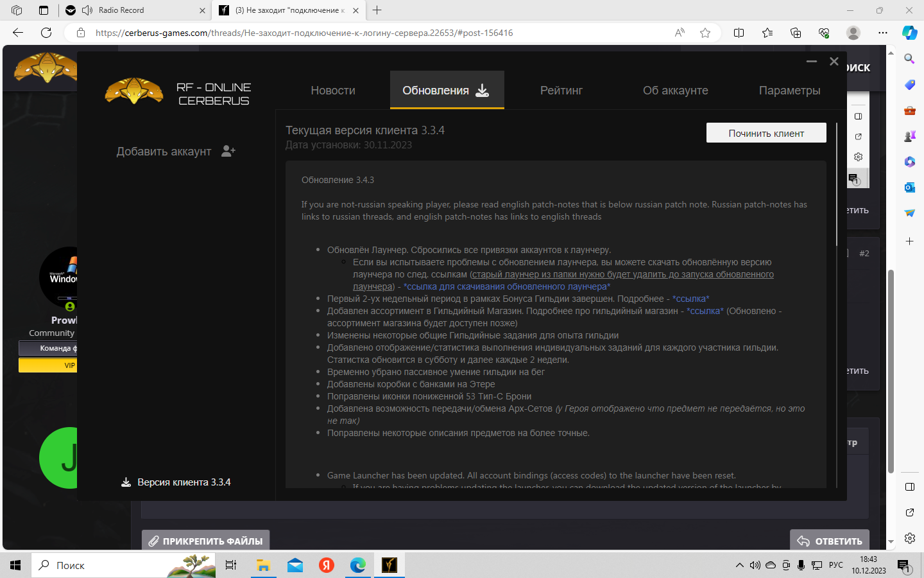Add this page to favorites
Screen dimensions: 924x578
(x=705, y=33)
